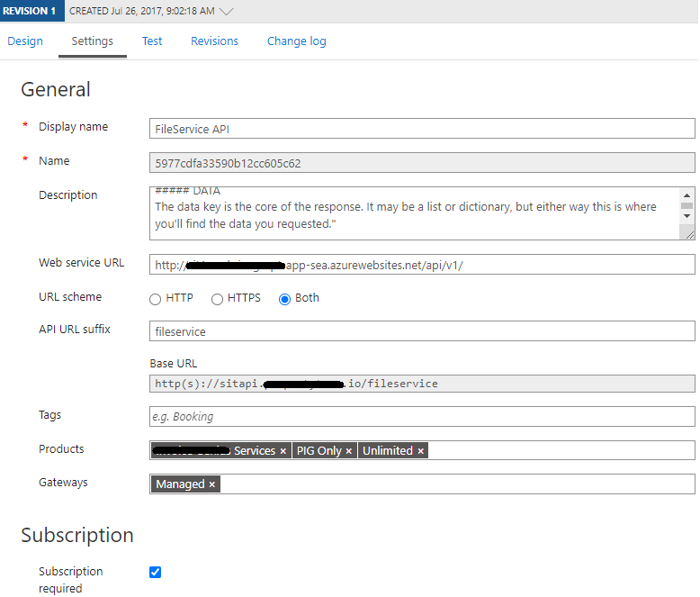View the Change log tab

296,41
